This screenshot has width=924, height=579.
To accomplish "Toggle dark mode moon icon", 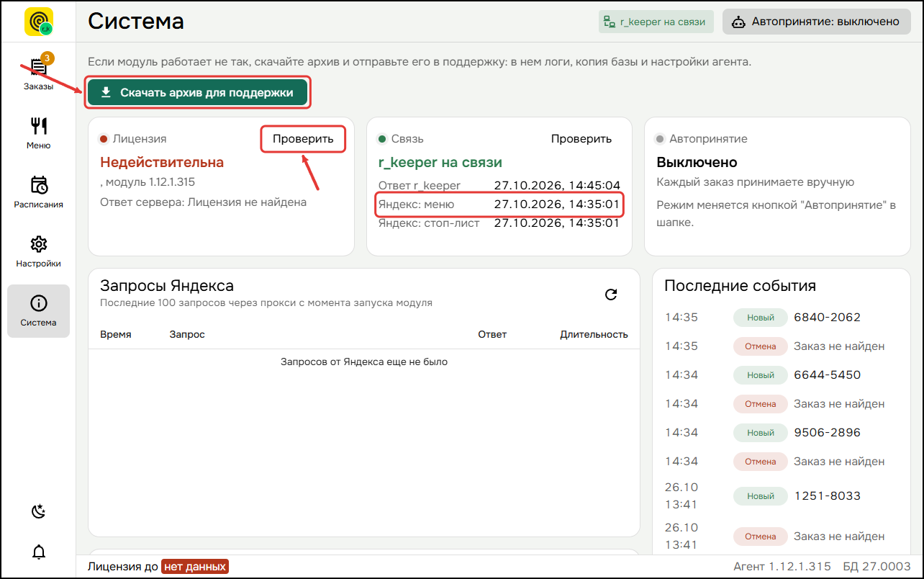I will coord(39,511).
